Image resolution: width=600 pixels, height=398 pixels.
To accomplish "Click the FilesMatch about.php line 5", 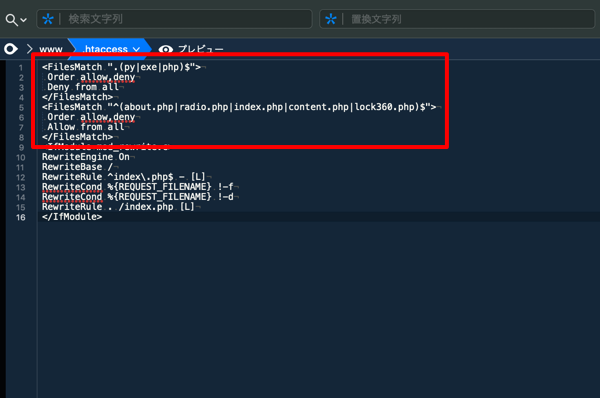I will [239, 107].
